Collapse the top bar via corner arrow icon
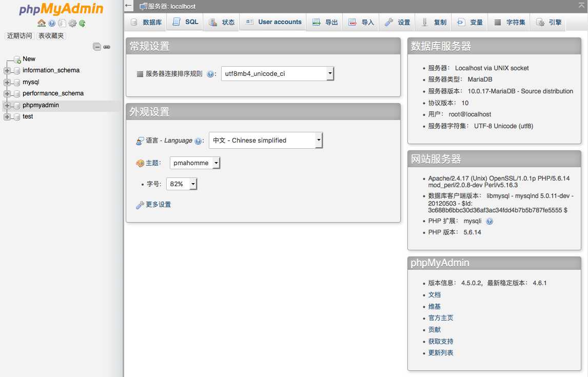The height and width of the screenshot is (377, 588). (x=582, y=5)
